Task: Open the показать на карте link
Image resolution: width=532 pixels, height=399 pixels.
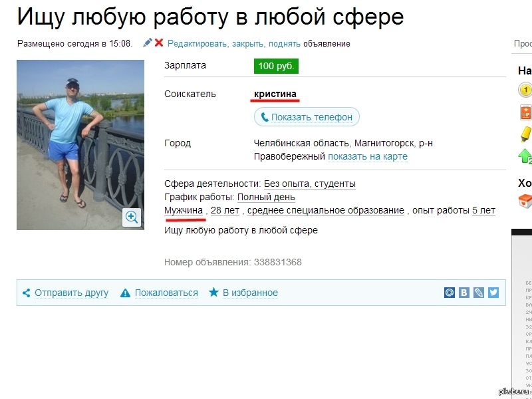Action: pos(368,156)
